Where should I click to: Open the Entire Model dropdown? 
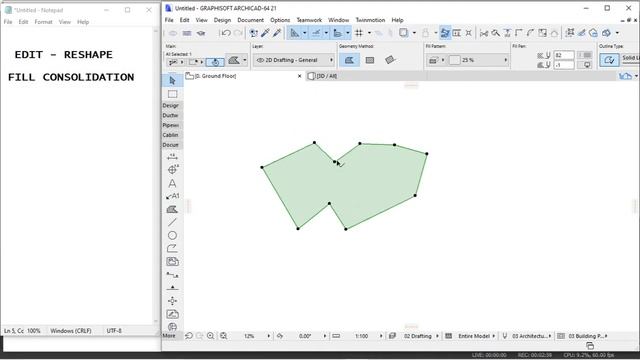point(476,336)
